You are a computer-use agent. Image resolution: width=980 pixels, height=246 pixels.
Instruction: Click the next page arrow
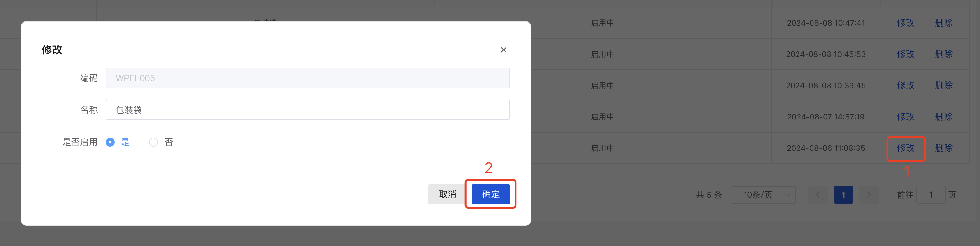tap(869, 194)
